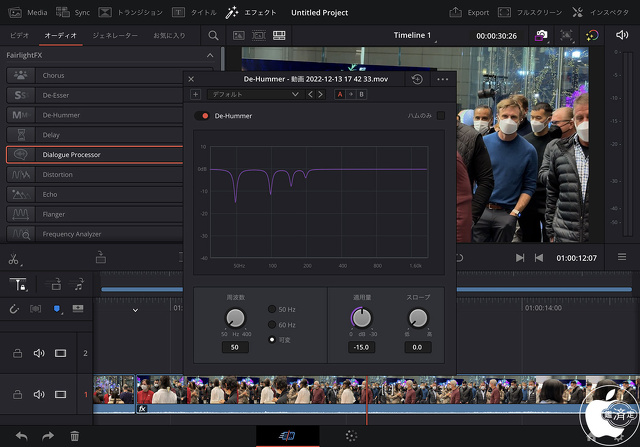Mute audio on track 2
The height and width of the screenshot is (447, 640).
click(x=39, y=353)
